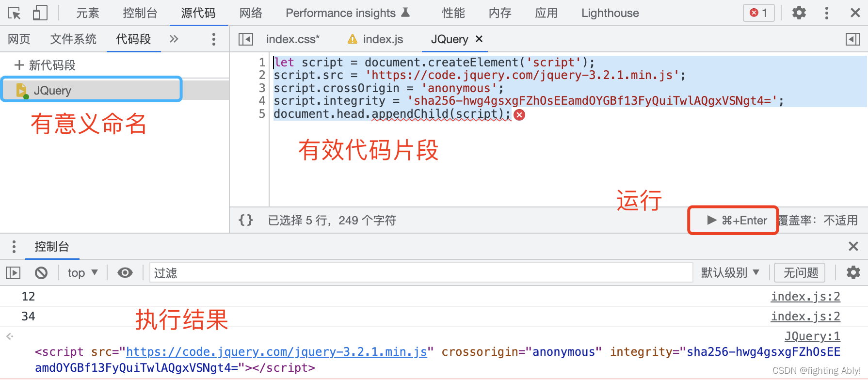Open the code.jquery.com script URL link
Image resolution: width=868 pixels, height=380 pixels.
click(x=277, y=352)
